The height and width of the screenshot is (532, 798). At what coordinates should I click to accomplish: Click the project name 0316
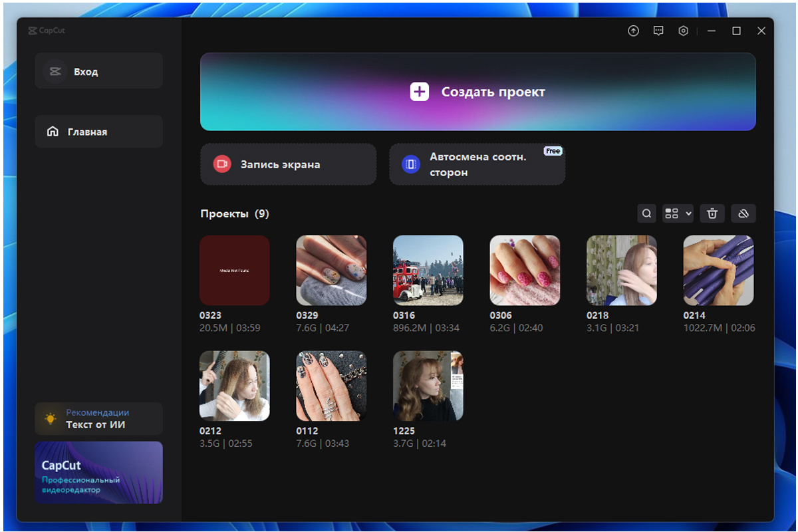[x=404, y=315]
